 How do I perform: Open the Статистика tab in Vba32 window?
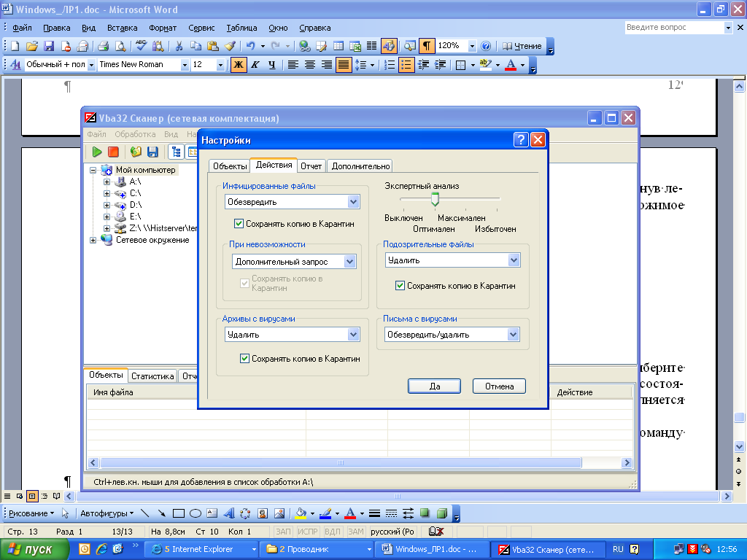pyautogui.click(x=152, y=376)
